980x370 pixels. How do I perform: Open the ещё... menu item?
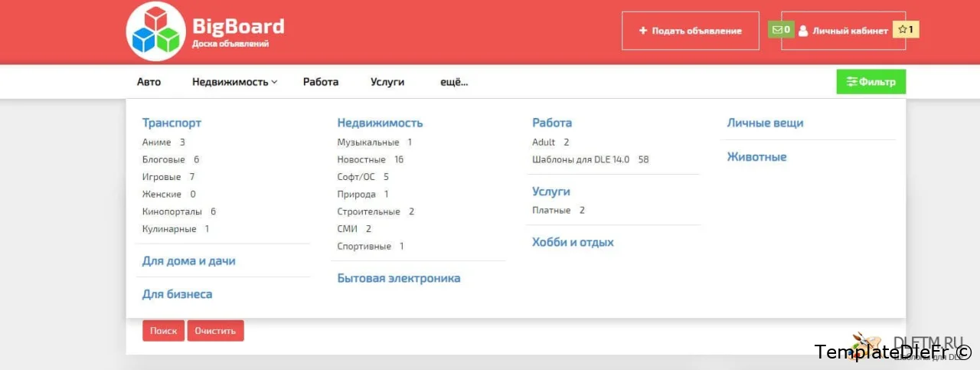454,82
